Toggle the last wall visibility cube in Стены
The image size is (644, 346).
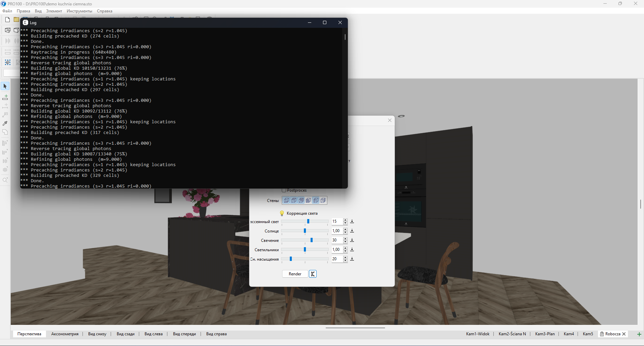tap(323, 201)
